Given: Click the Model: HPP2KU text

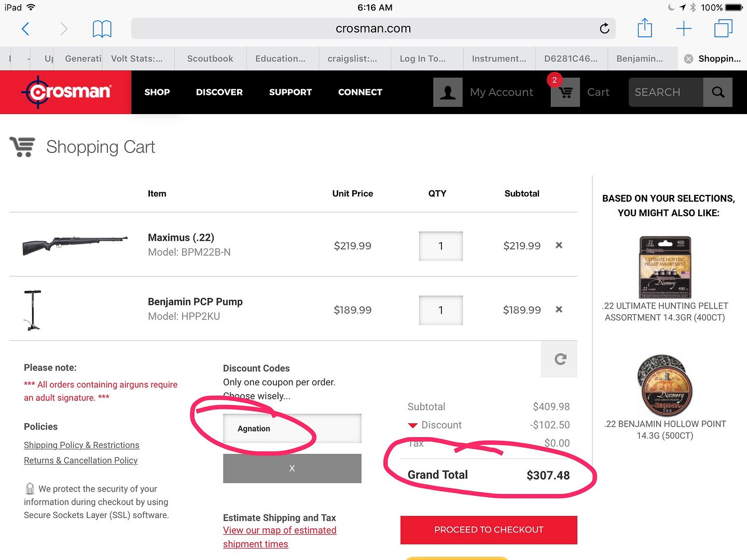Looking at the screenshot, I should (184, 316).
